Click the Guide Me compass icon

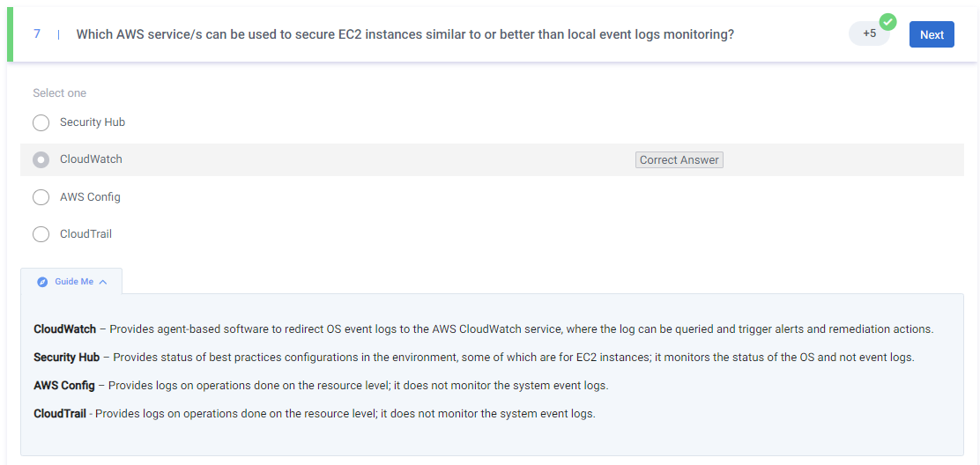42,282
